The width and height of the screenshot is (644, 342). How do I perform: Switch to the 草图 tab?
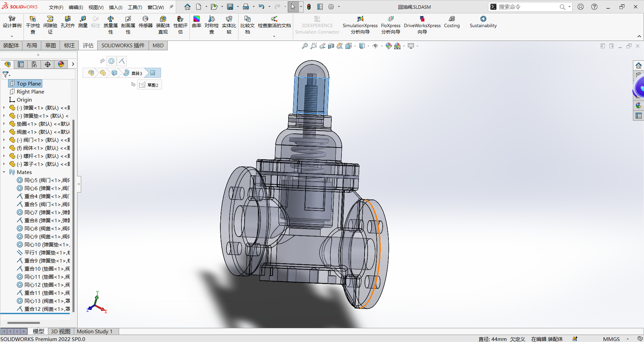click(51, 46)
